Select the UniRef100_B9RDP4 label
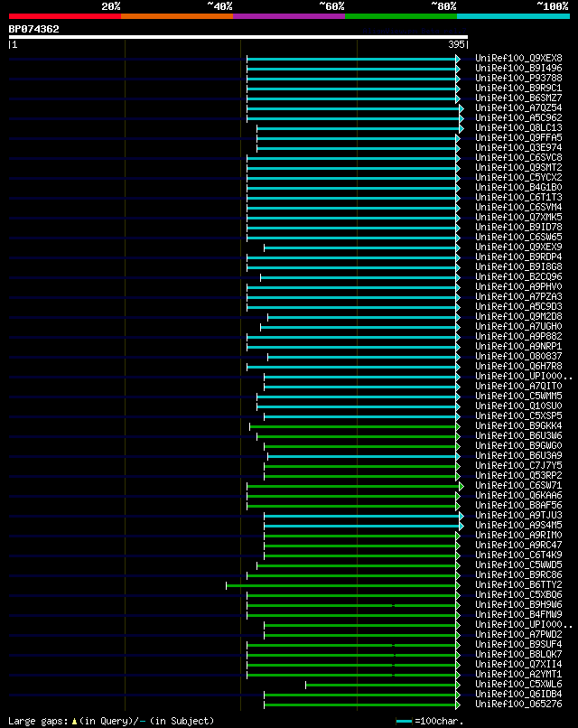Screen dimensions: 578x728 518,257
